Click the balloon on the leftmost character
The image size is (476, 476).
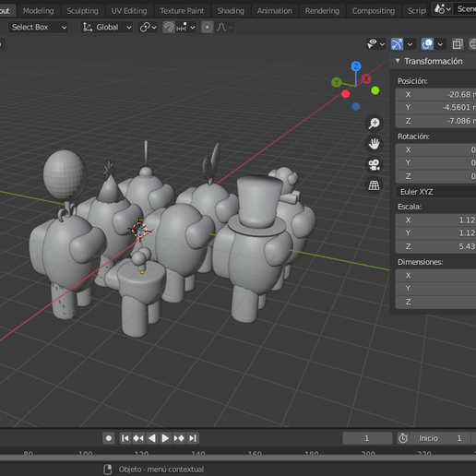[x=65, y=174]
